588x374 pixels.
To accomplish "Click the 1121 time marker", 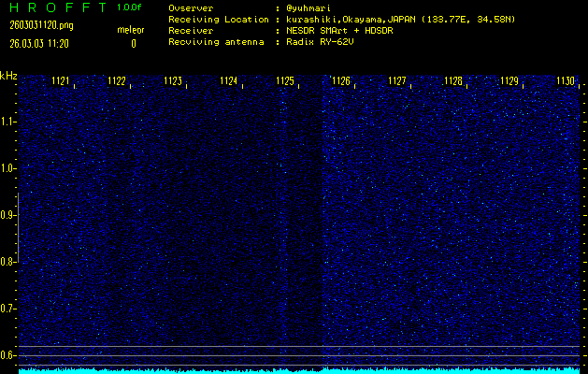I will 61,81.
